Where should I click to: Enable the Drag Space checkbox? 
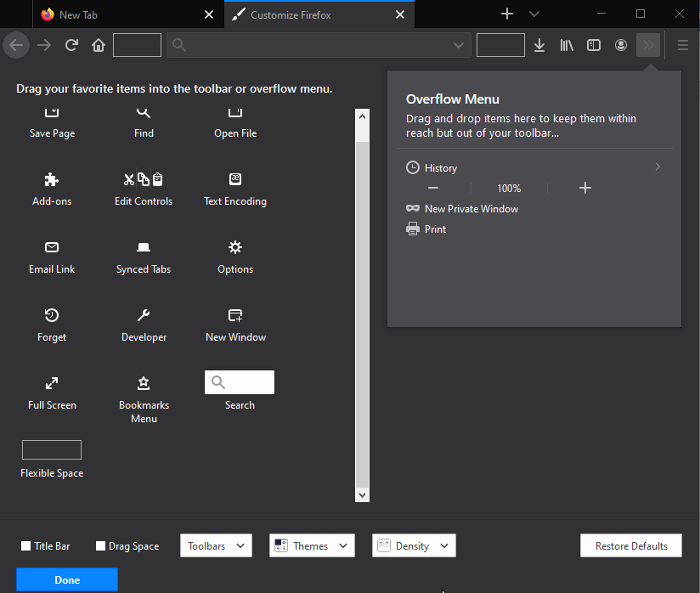tap(102, 545)
